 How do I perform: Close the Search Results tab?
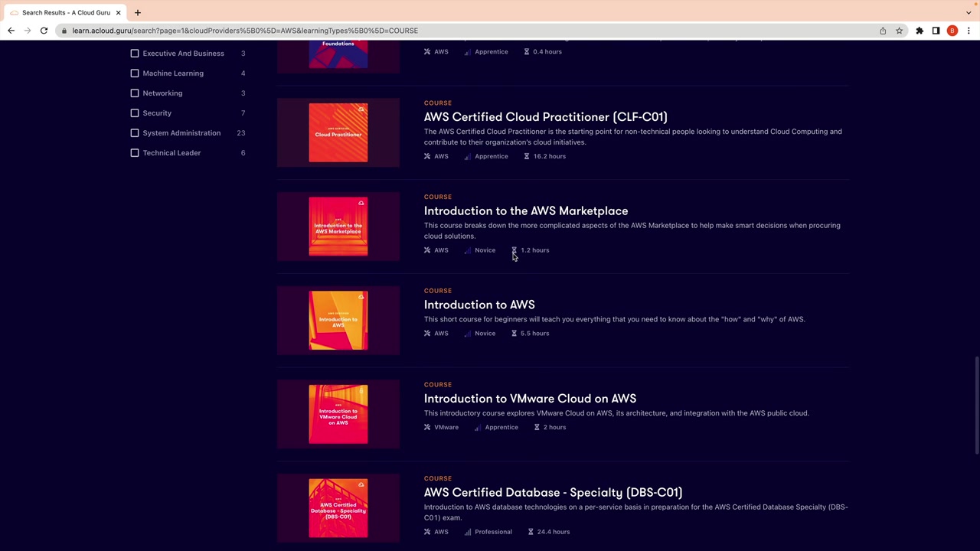pos(118,12)
